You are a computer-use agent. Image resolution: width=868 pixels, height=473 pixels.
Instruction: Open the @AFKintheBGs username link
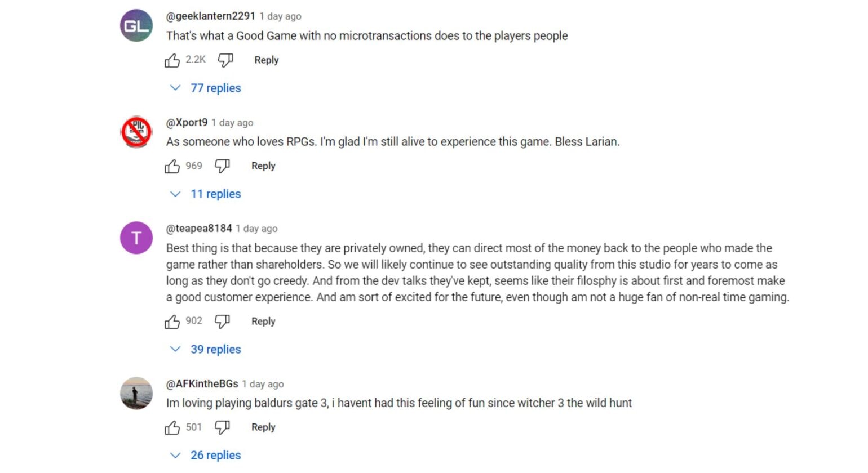[202, 384]
